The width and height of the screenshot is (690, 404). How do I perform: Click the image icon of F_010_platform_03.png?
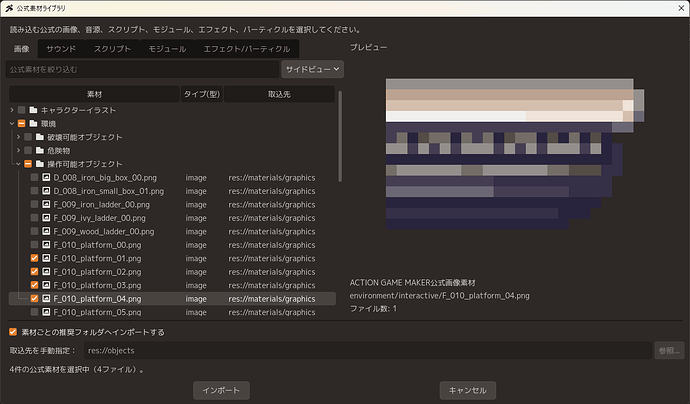[x=46, y=285]
